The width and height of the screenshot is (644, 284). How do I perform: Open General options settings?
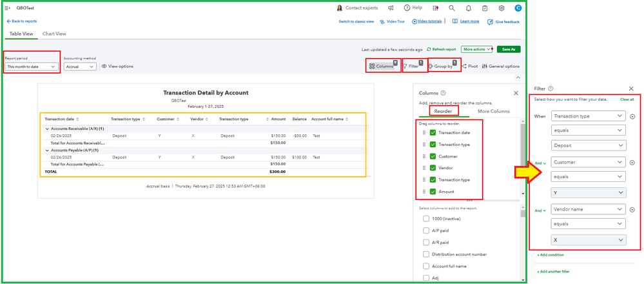point(501,66)
